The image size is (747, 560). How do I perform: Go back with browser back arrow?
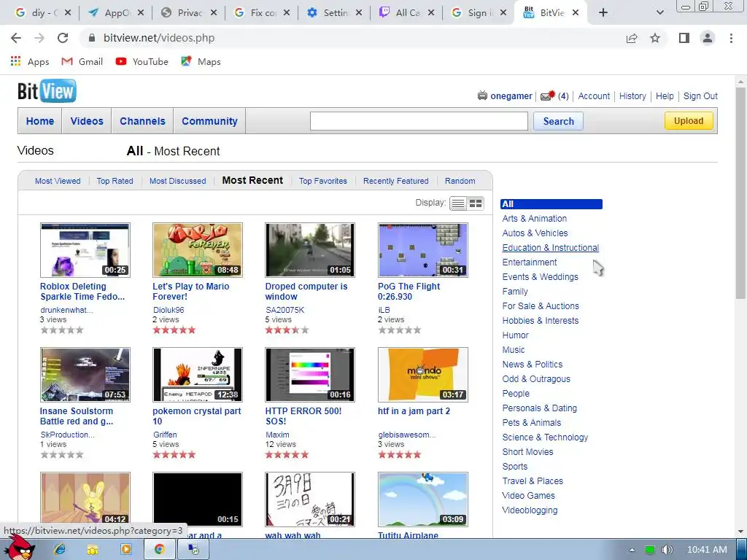point(16,38)
